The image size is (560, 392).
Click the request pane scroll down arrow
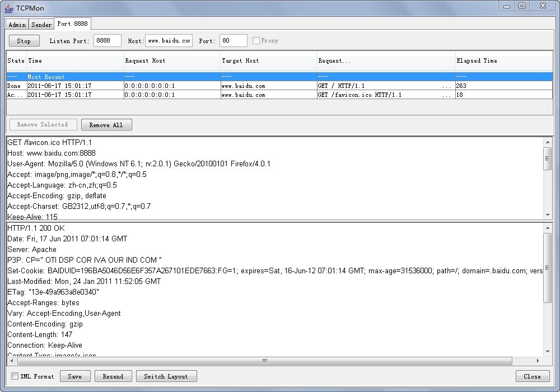tap(548, 215)
